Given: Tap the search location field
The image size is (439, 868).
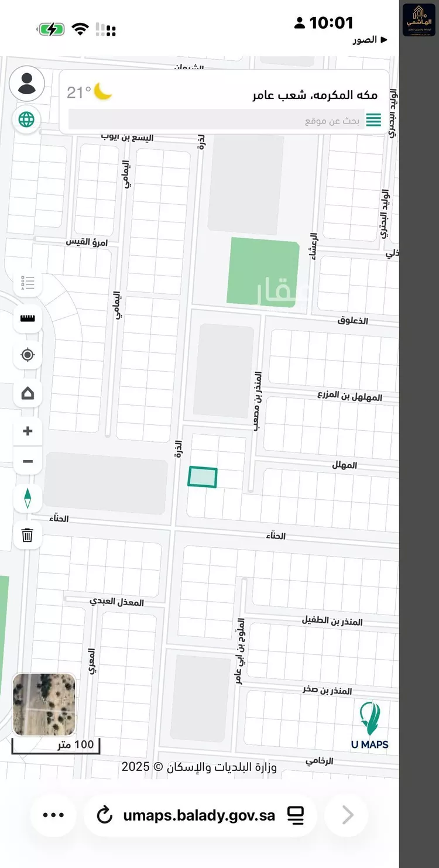Looking at the screenshot, I should pyautogui.click(x=215, y=121).
